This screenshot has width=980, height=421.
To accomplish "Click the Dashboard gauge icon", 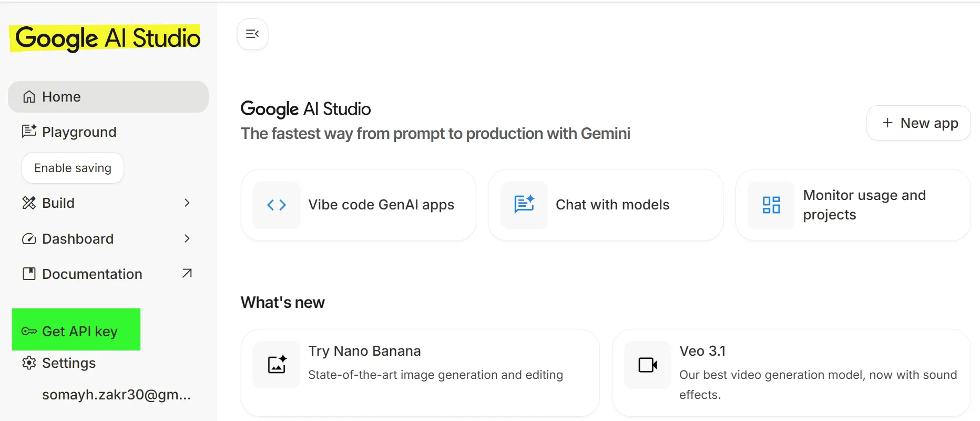I will pyautogui.click(x=29, y=239).
